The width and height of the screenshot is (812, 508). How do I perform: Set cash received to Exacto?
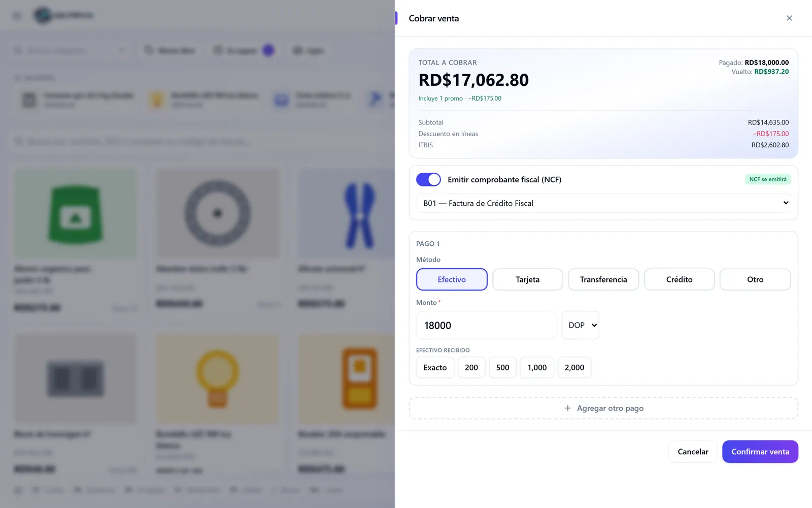(x=435, y=367)
